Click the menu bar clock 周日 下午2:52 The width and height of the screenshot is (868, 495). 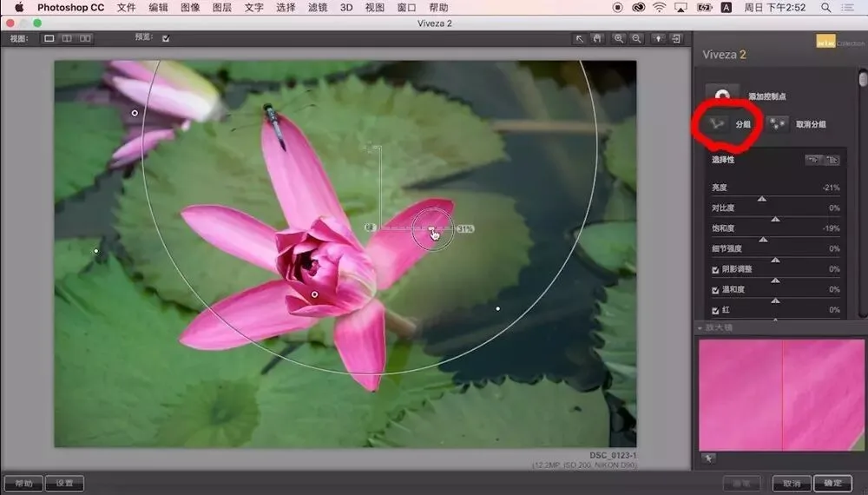[x=774, y=7]
